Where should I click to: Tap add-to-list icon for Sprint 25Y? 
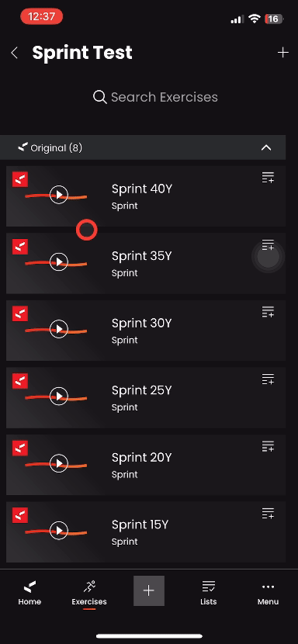(x=268, y=379)
